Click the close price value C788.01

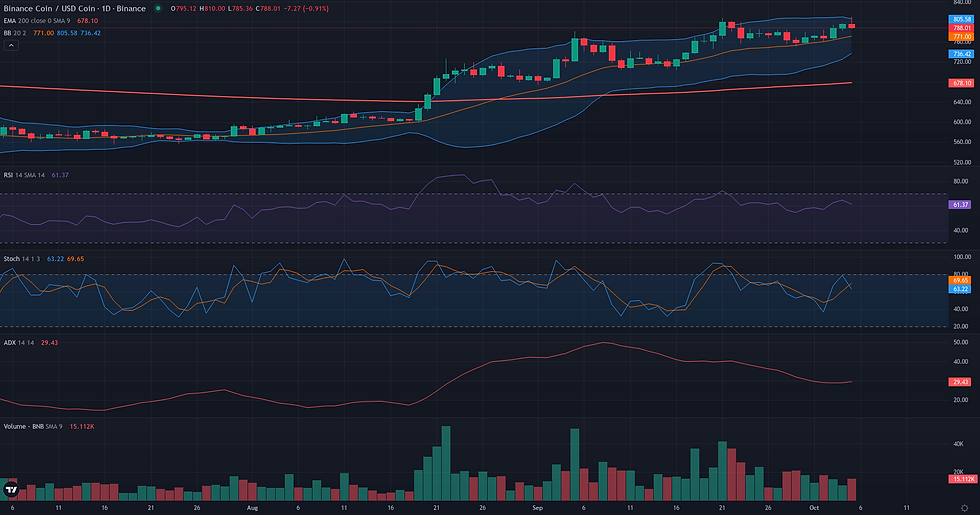268,9
